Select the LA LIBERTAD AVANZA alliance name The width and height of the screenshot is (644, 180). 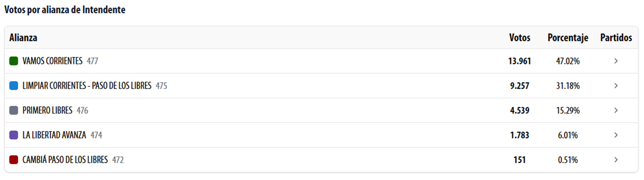coord(54,135)
